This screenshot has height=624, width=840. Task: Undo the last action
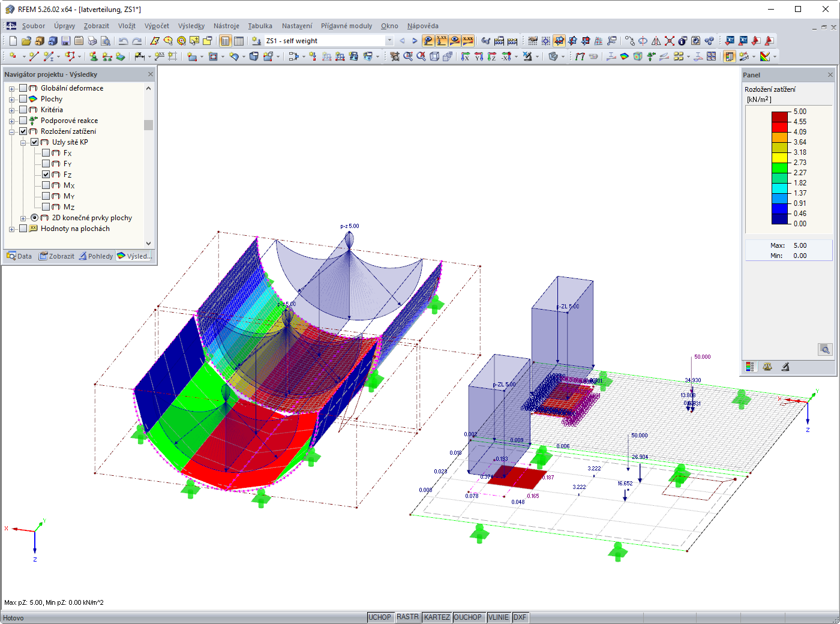point(123,41)
